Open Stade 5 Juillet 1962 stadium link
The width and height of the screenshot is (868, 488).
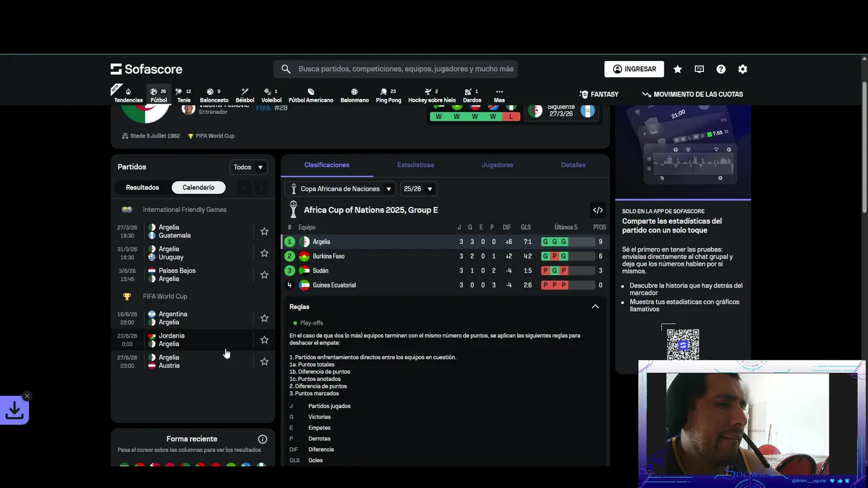click(151, 136)
